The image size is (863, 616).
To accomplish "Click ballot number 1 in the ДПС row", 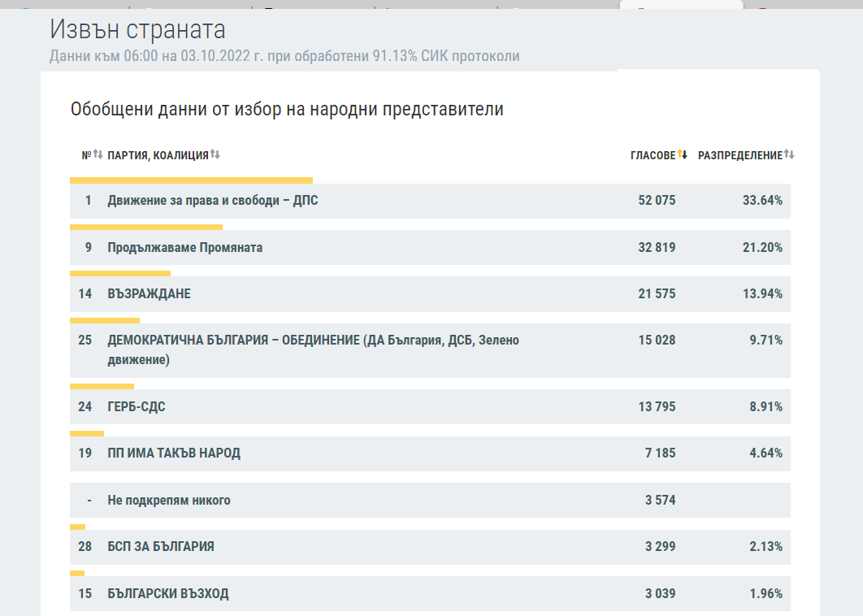I will pos(88,201).
